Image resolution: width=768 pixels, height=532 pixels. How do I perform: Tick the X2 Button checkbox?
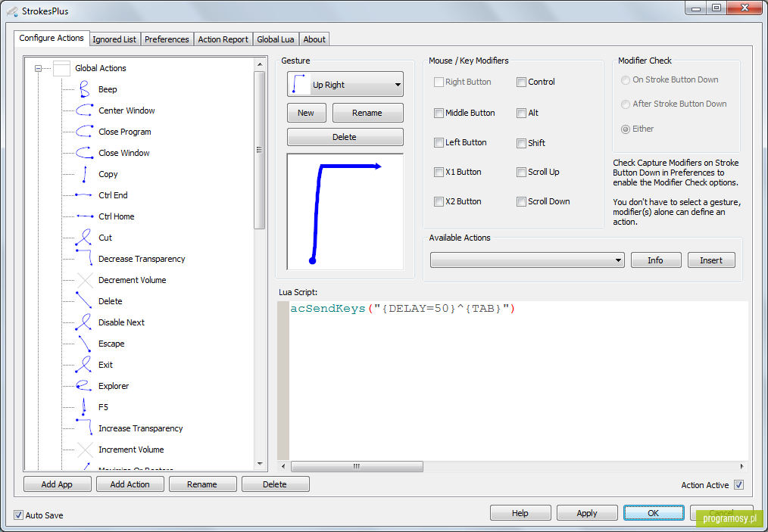[x=439, y=201]
